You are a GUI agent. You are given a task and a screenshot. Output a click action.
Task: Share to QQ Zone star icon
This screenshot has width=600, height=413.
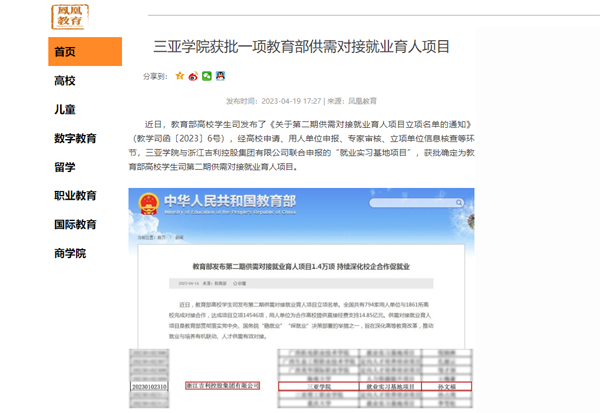(179, 76)
